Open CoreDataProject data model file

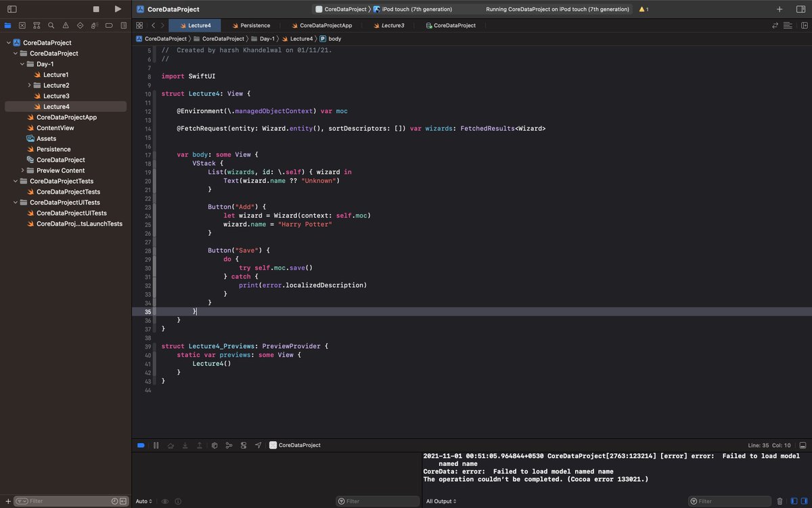tap(60, 160)
